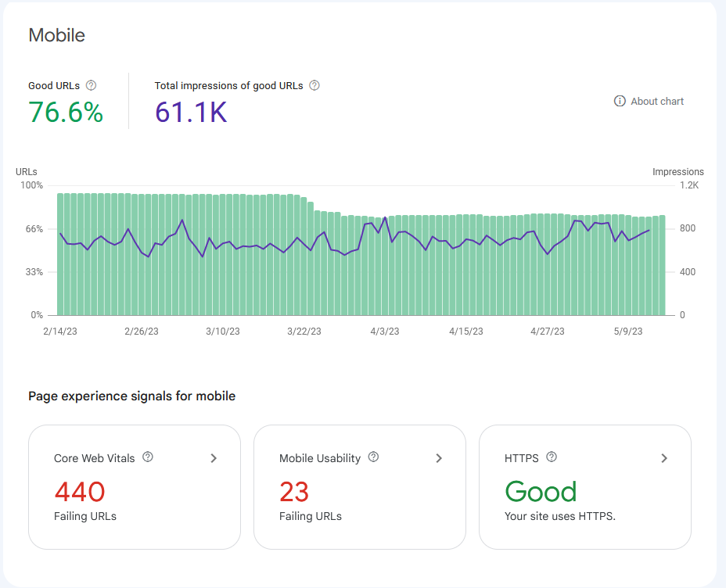Image resolution: width=726 pixels, height=588 pixels.
Task: Click the Good URLs metric label
Action: coord(54,85)
